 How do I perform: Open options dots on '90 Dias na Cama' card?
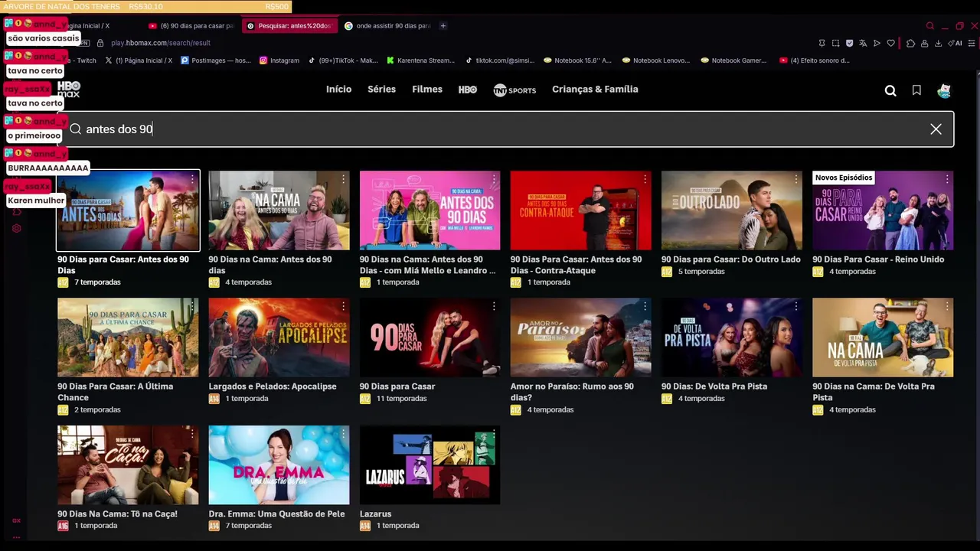pyautogui.click(x=343, y=178)
